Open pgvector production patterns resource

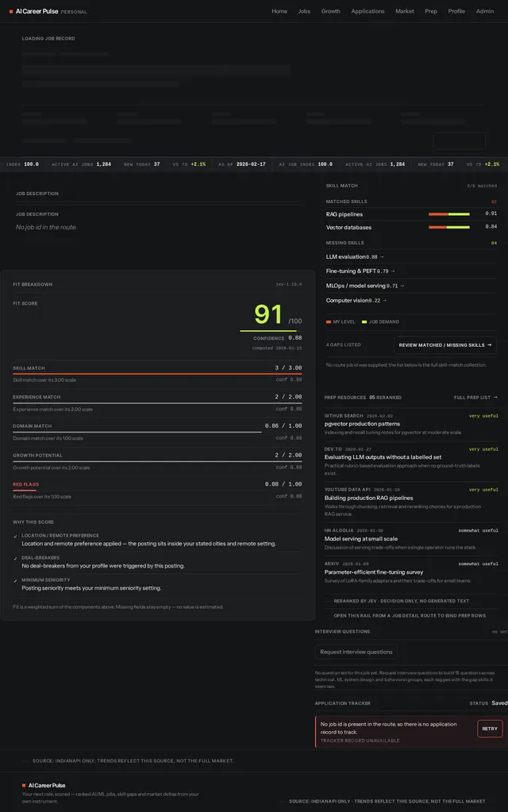pos(362,424)
